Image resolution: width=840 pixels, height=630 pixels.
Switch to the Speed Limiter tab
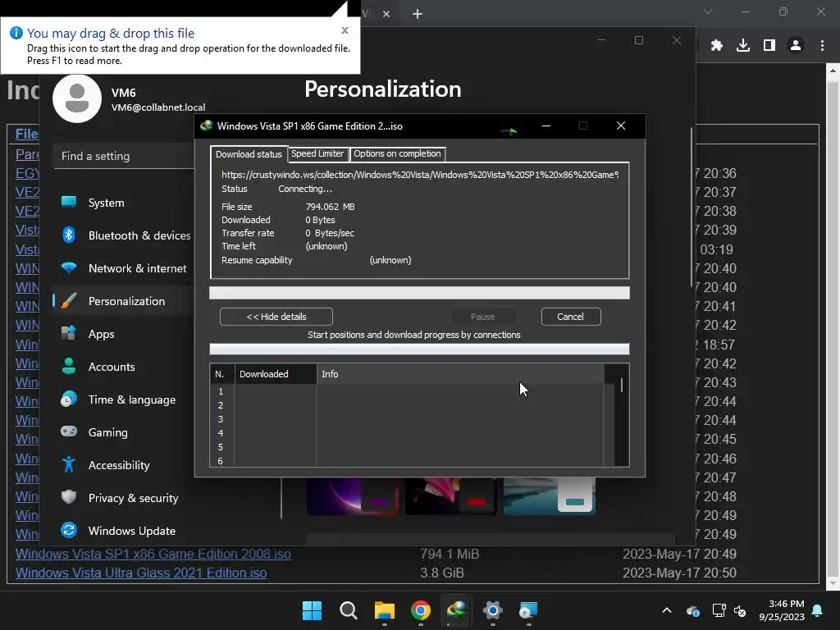point(317,153)
